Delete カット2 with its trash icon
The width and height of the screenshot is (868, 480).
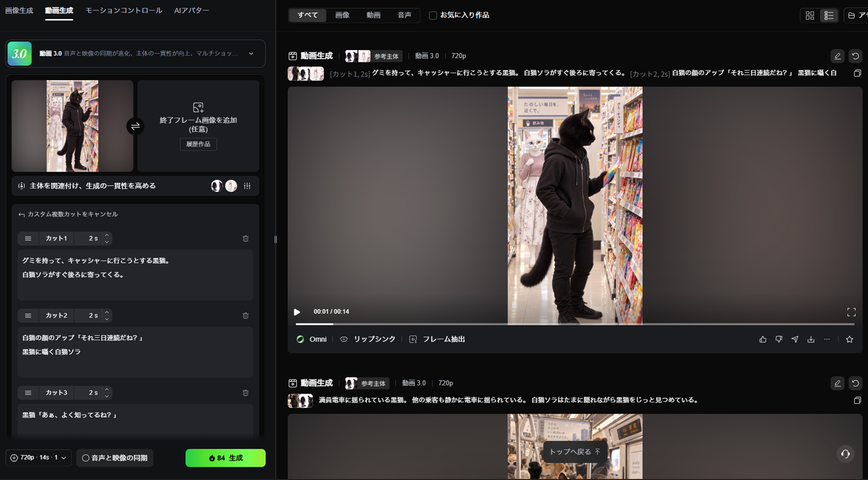click(x=245, y=315)
